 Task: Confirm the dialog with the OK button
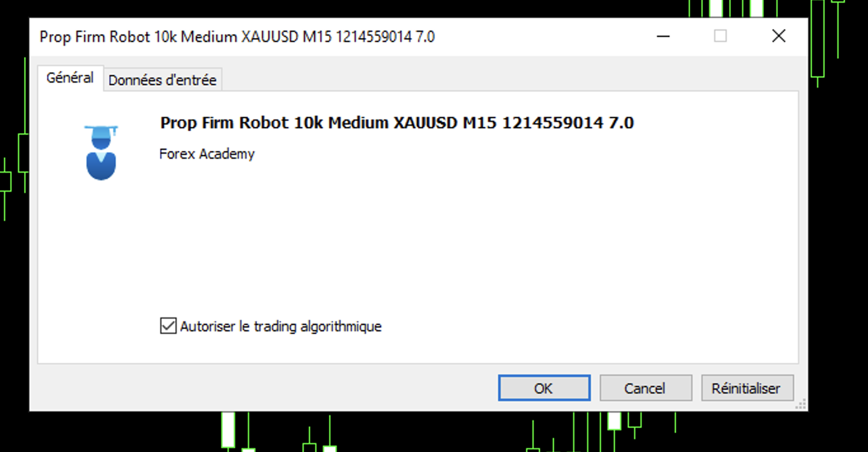tap(544, 388)
